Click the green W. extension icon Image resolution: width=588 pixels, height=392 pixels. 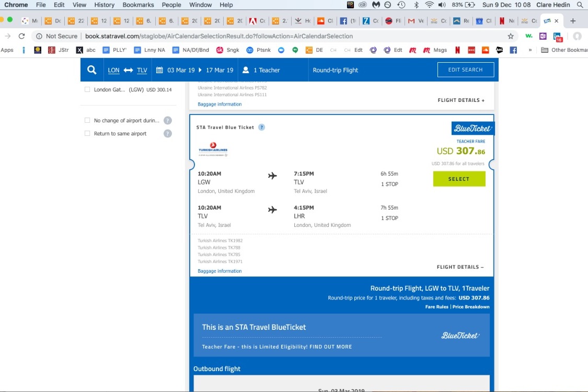coord(529,36)
